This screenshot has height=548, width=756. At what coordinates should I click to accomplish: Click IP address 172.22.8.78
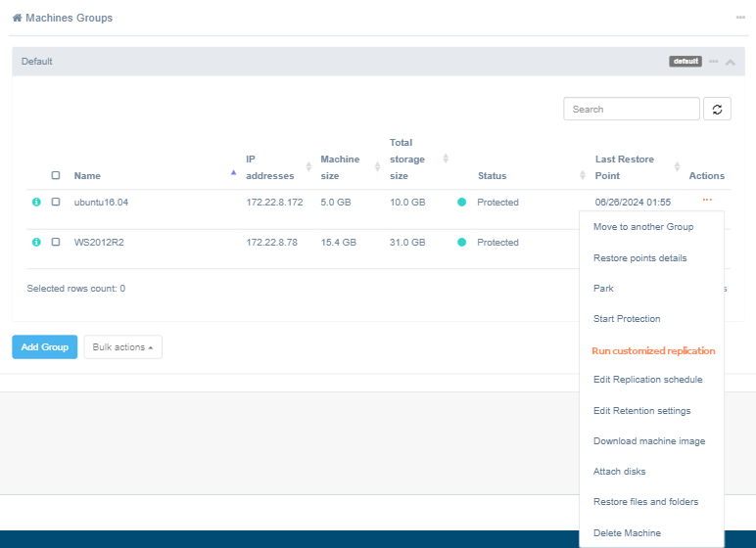pyautogui.click(x=272, y=243)
